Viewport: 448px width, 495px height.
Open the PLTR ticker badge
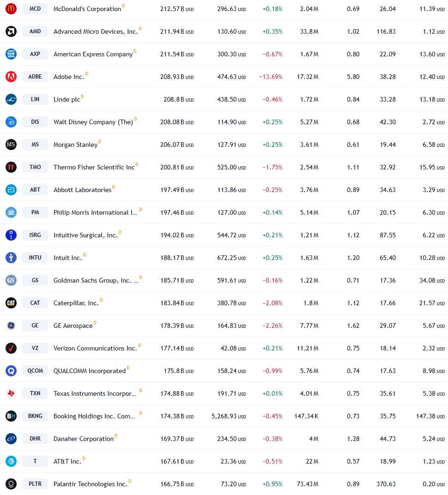click(x=35, y=484)
